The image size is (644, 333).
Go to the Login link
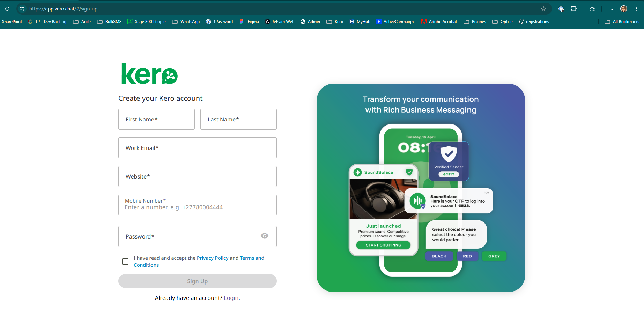click(231, 298)
